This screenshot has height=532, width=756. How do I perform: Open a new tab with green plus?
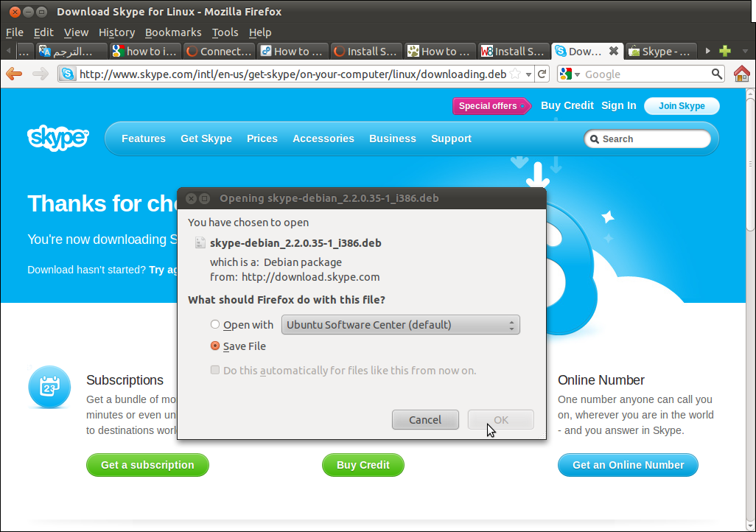point(724,51)
